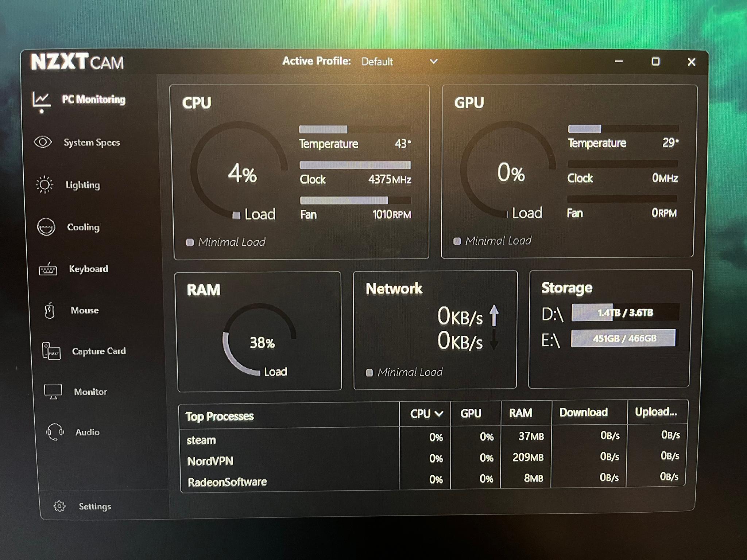The height and width of the screenshot is (560, 747).
Task: Sort processes by Download column
Action: pyautogui.click(x=584, y=412)
